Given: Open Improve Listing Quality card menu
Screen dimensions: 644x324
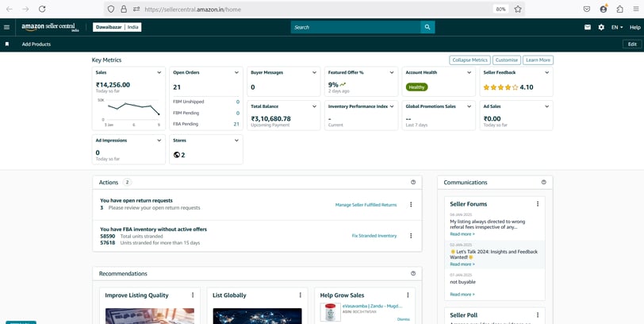Looking at the screenshot, I should [x=193, y=295].
